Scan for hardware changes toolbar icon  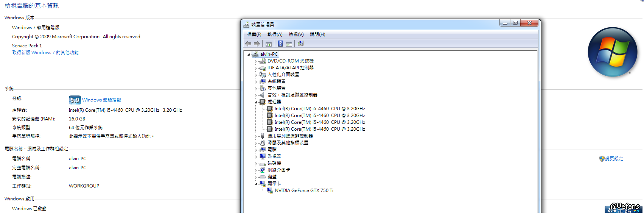click(x=301, y=44)
